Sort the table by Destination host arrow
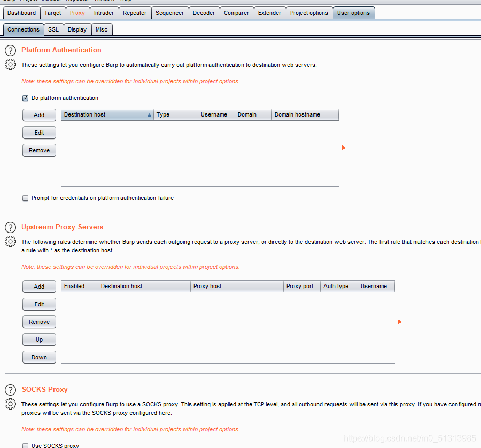The width and height of the screenshot is (481, 448). pyautogui.click(x=149, y=115)
